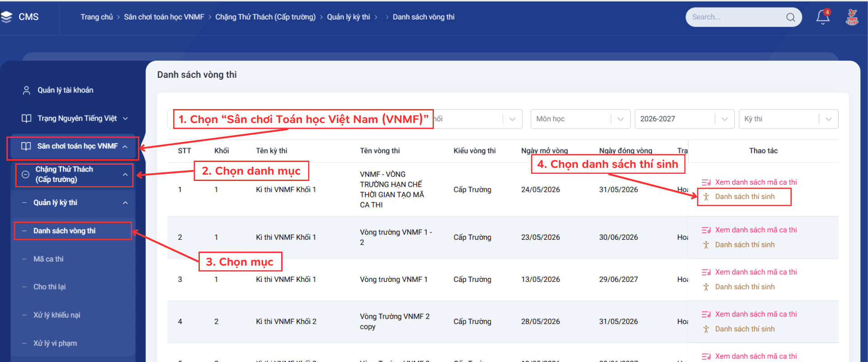Open the user avatar menu
Viewport: 868px width, 362px height.
click(x=852, y=17)
